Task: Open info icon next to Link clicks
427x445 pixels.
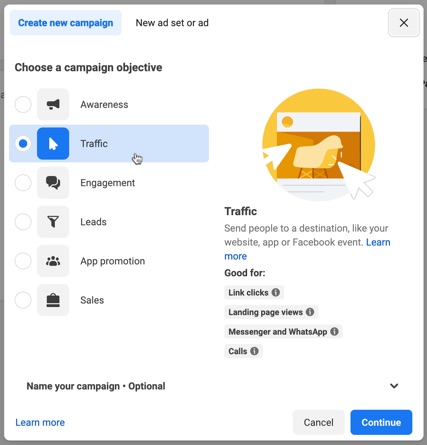Action: coord(276,292)
